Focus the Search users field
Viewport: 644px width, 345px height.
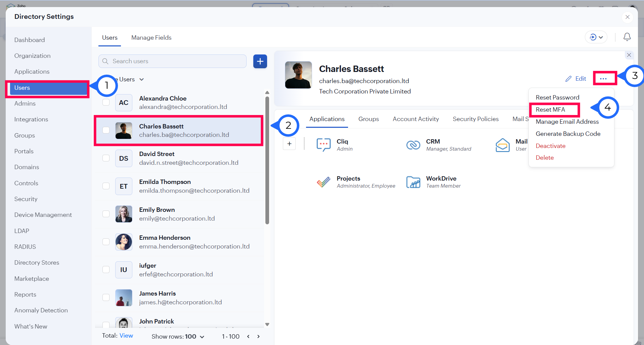172,61
